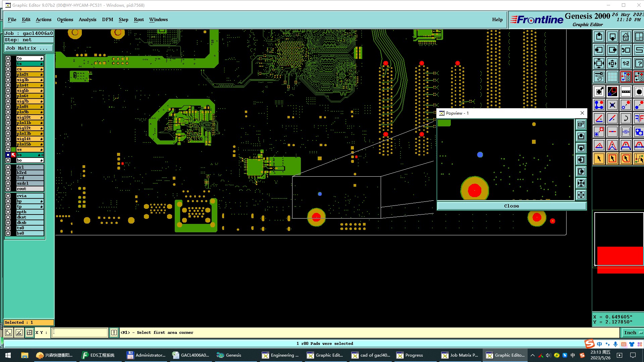Open the Job Matrix ... panel
This screenshot has width=644, height=362.
(29, 48)
